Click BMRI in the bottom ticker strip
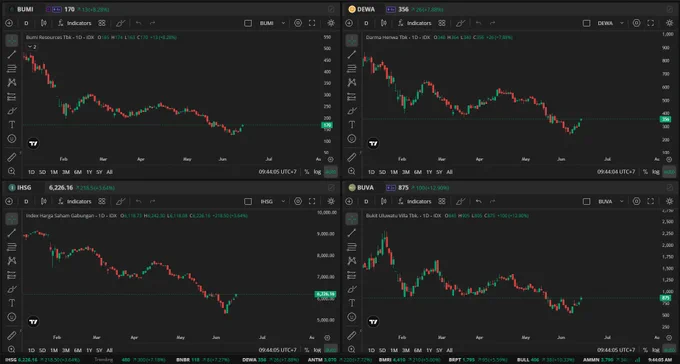The height and width of the screenshot is (364, 680). (x=385, y=360)
